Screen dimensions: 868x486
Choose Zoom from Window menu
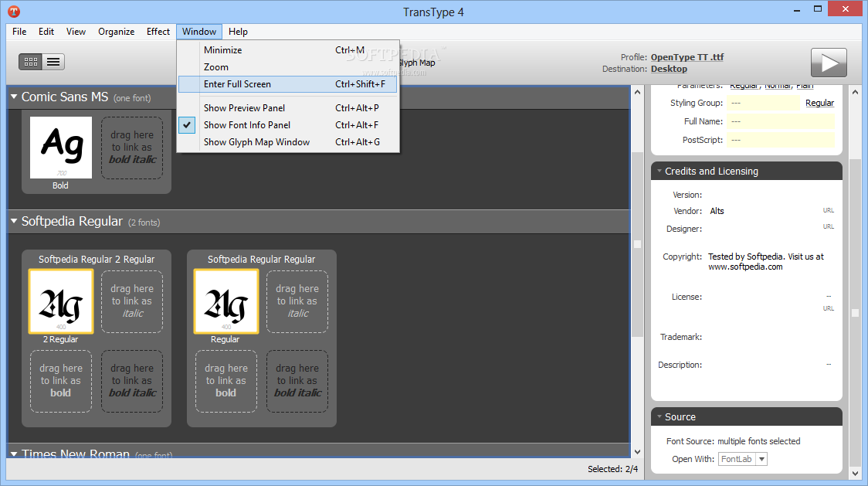(288, 67)
